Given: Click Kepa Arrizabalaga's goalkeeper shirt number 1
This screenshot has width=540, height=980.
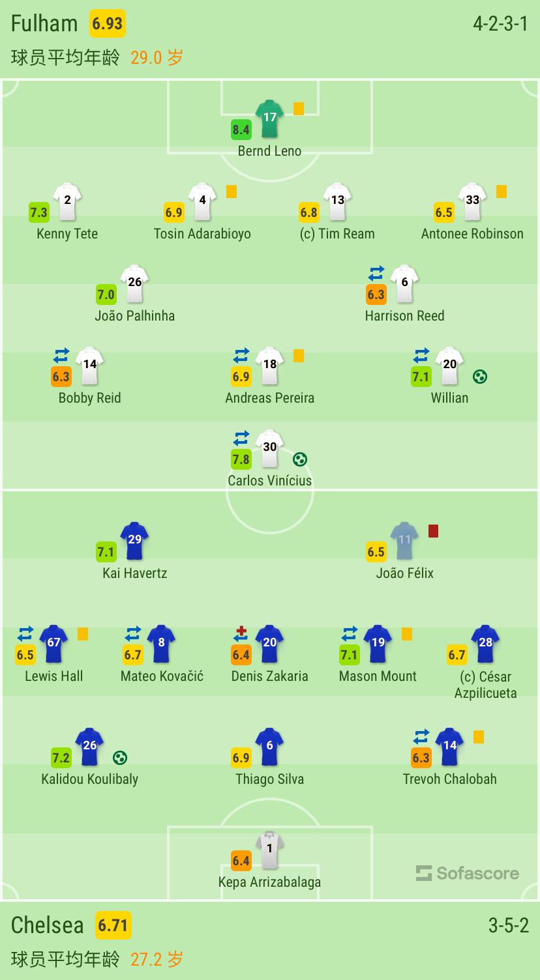Looking at the screenshot, I should [x=269, y=849].
